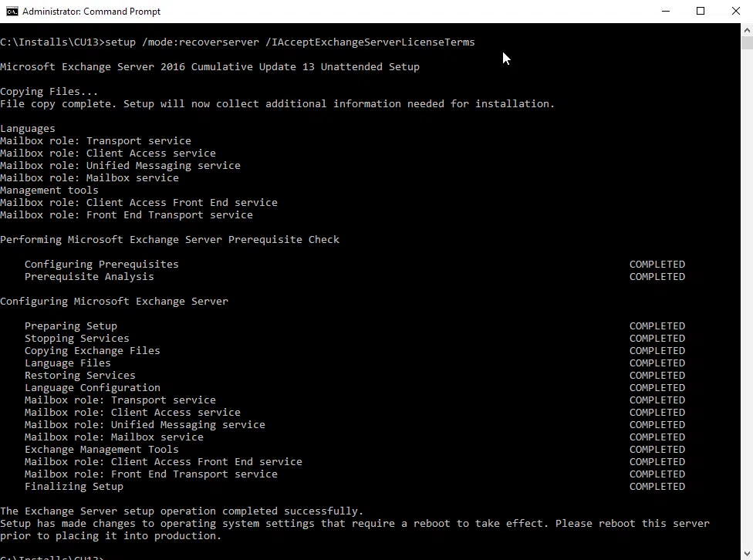Click the "/IAcceptExchangeServerLicenseTerms" switch text
The image size is (753, 560).
(x=370, y=42)
